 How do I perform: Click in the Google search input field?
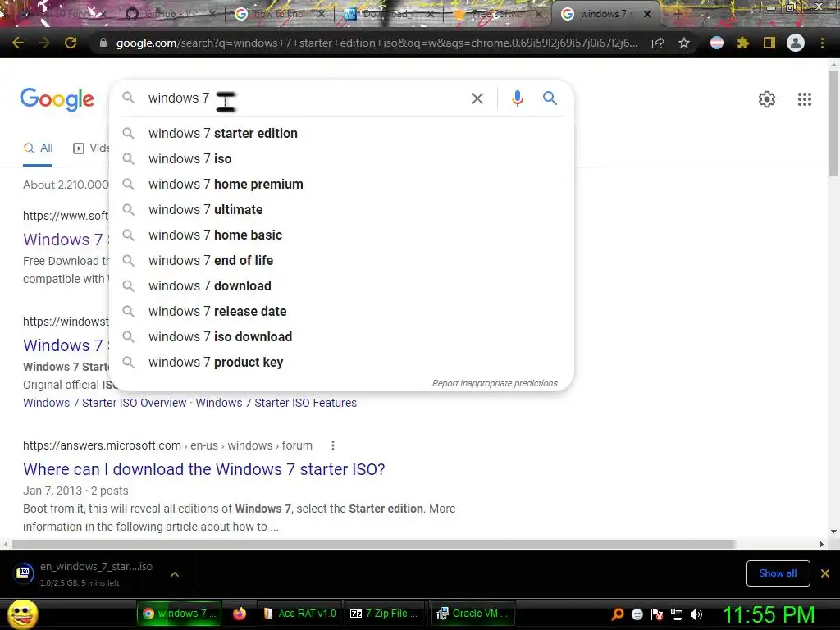coord(305,98)
